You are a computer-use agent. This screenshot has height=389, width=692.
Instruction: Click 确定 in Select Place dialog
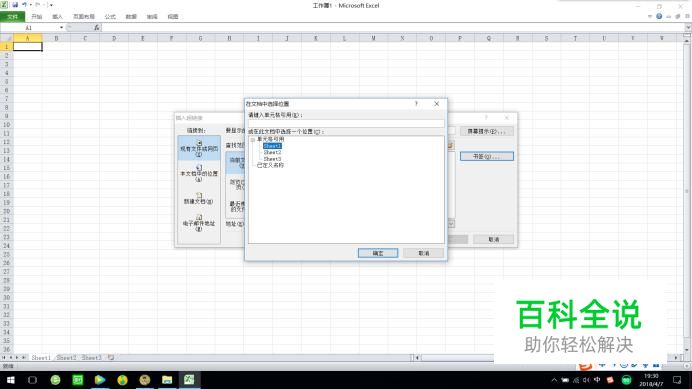tap(378, 253)
